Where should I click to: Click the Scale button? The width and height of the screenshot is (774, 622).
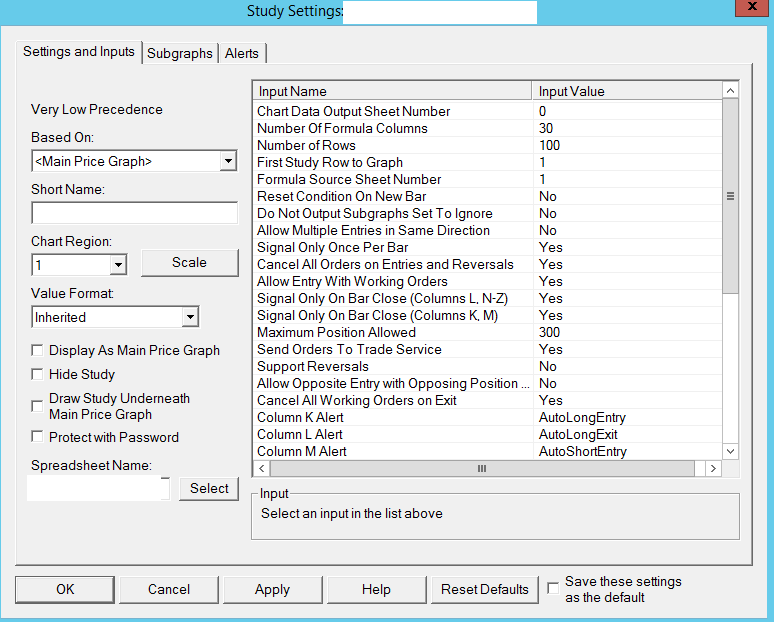pyautogui.click(x=189, y=263)
